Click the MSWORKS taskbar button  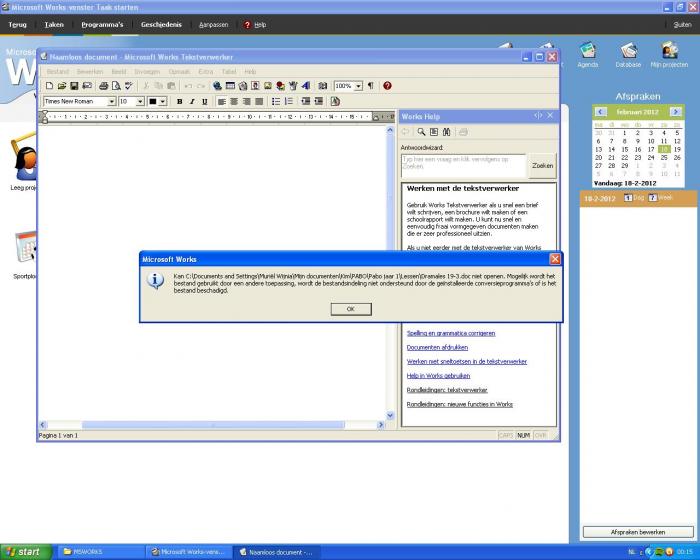click(101, 552)
